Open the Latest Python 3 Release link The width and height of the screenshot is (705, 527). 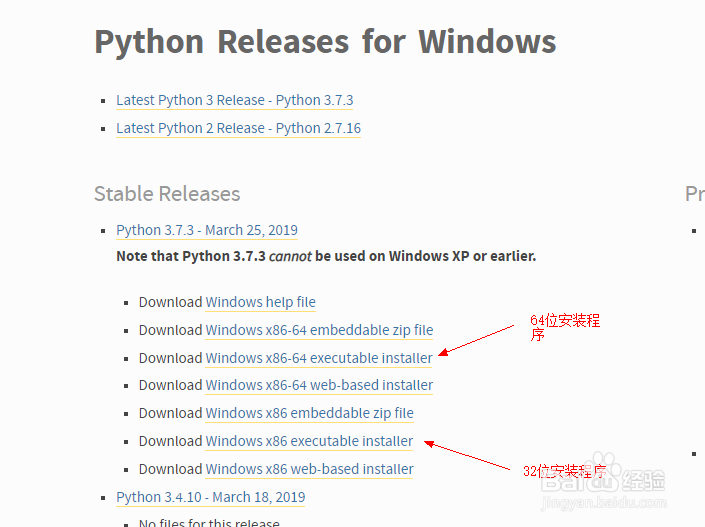coord(234,100)
